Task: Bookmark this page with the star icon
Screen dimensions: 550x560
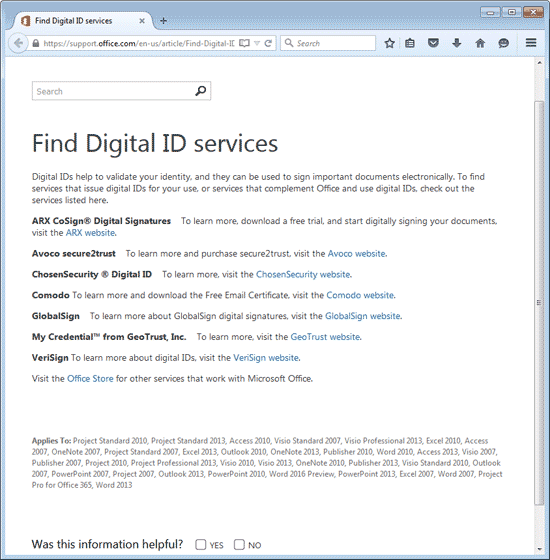Action: (390, 43)
